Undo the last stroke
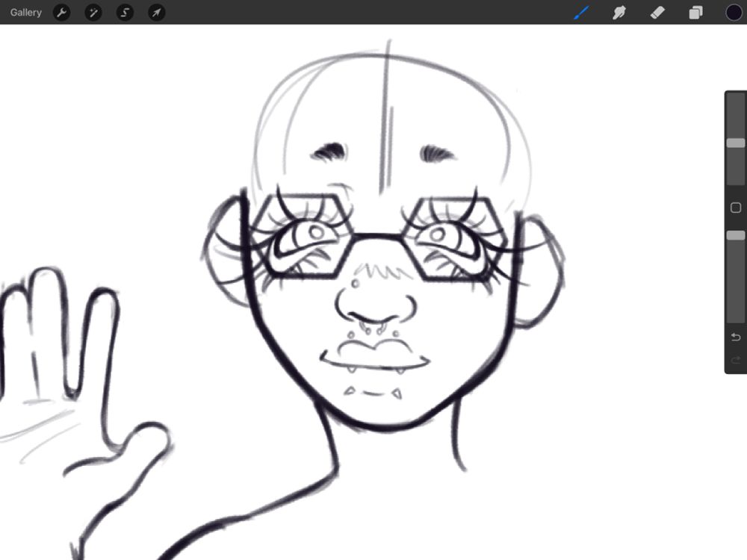The width and height of the screenshot is (747, 560). (x=736, y=337)
